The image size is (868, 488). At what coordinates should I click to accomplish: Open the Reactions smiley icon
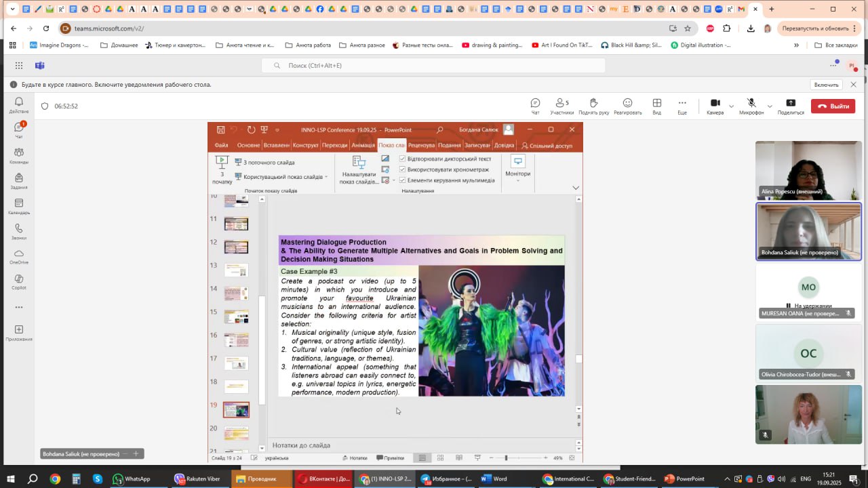click(627, 106)
